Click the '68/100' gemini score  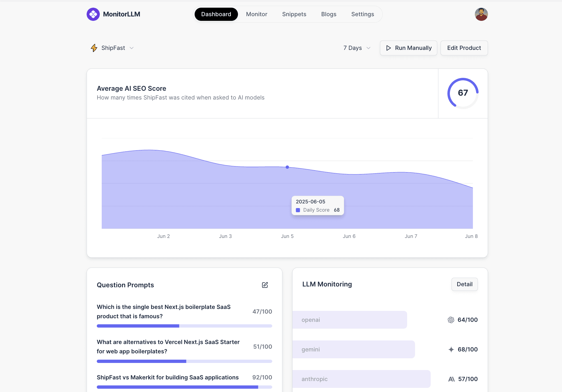coord(468,350)
